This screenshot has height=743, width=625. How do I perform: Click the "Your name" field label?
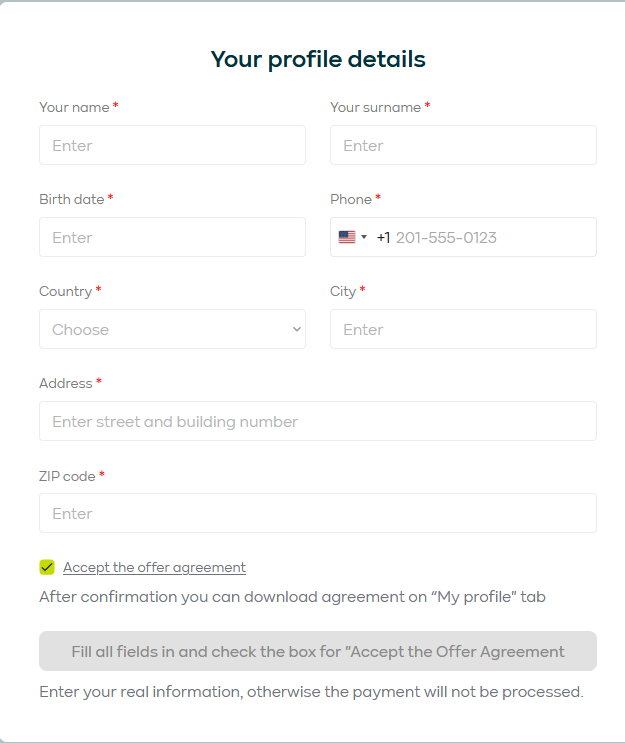(74, 107)
